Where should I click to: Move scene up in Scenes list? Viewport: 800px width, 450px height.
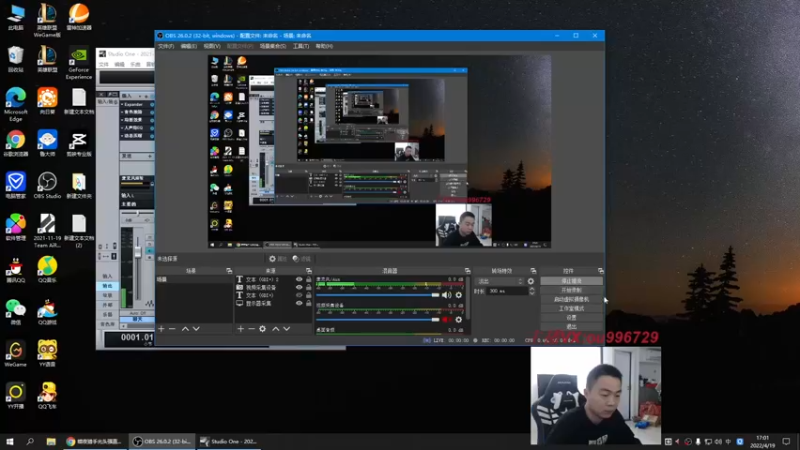click(x=185, y=329)
